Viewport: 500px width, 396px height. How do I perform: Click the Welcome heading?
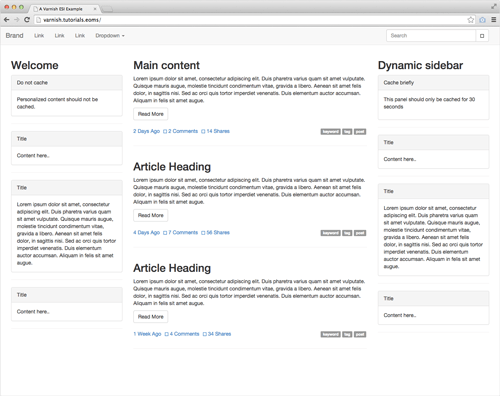click(35, 65)
